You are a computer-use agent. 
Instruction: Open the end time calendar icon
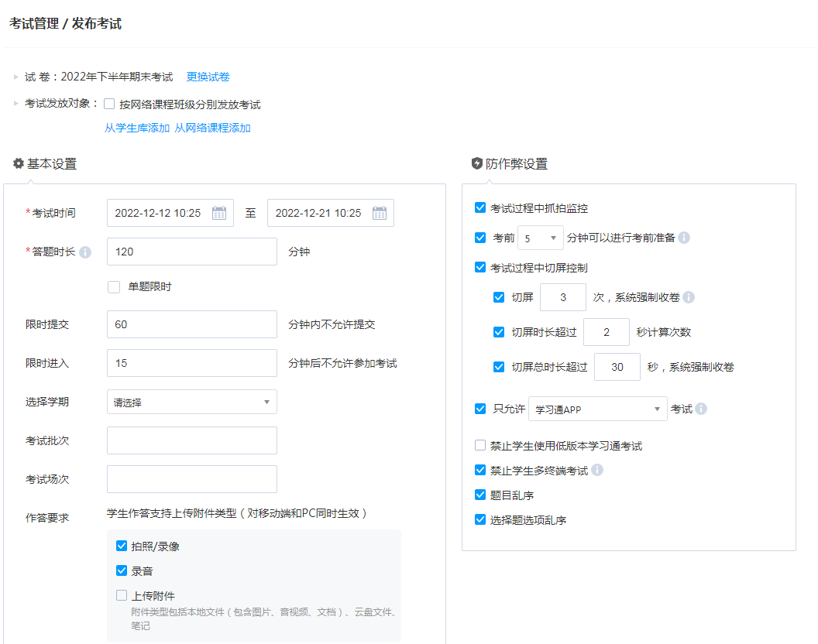pos(380,213)
